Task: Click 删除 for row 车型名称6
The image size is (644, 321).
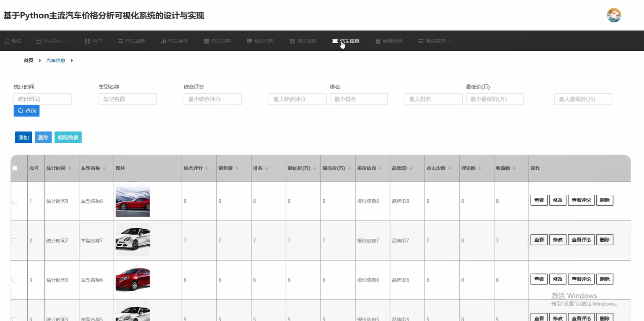Action: tap(605, 279)
